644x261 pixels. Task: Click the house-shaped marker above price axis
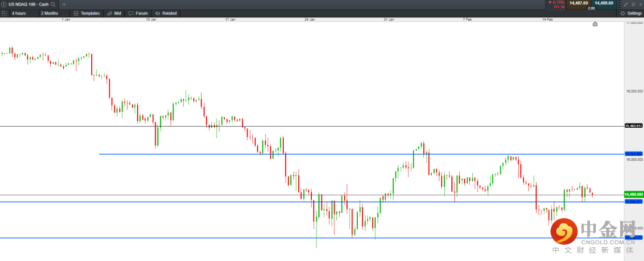(595, 24)
